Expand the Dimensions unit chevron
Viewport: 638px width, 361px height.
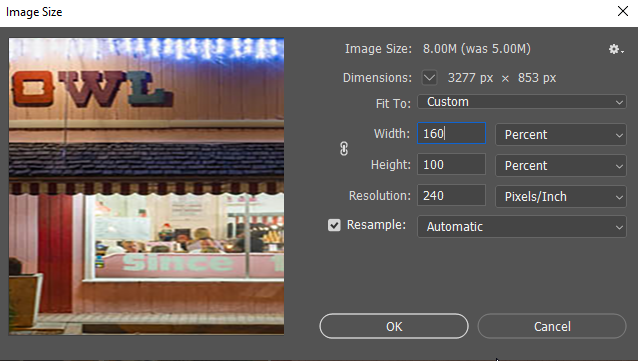429,77
